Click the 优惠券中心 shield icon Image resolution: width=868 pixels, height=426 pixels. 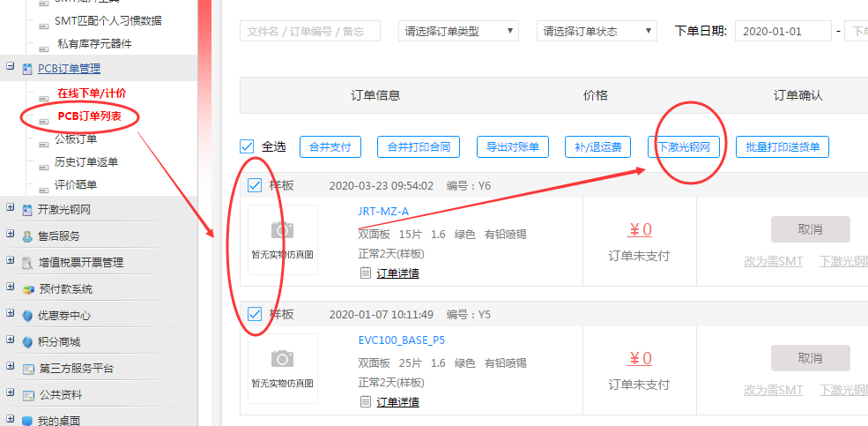click(28, 316)
